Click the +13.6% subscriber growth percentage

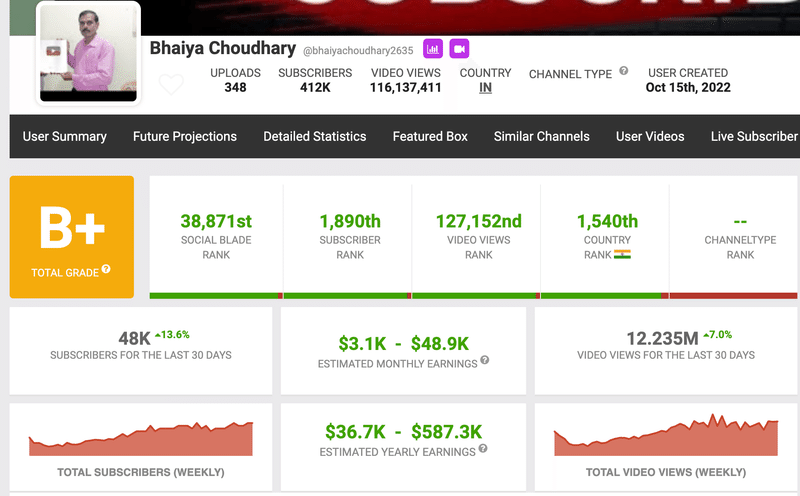[x=172, y=335]
